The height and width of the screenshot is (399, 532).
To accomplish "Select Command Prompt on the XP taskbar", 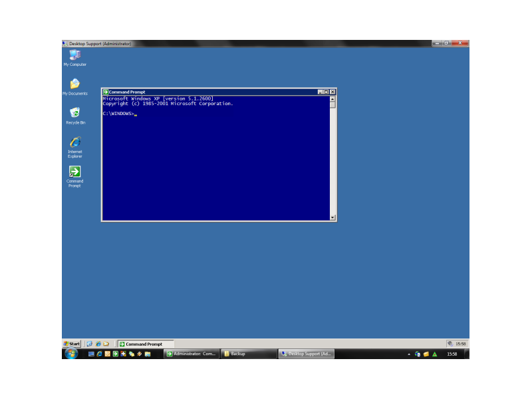I will tap(145, 344).
